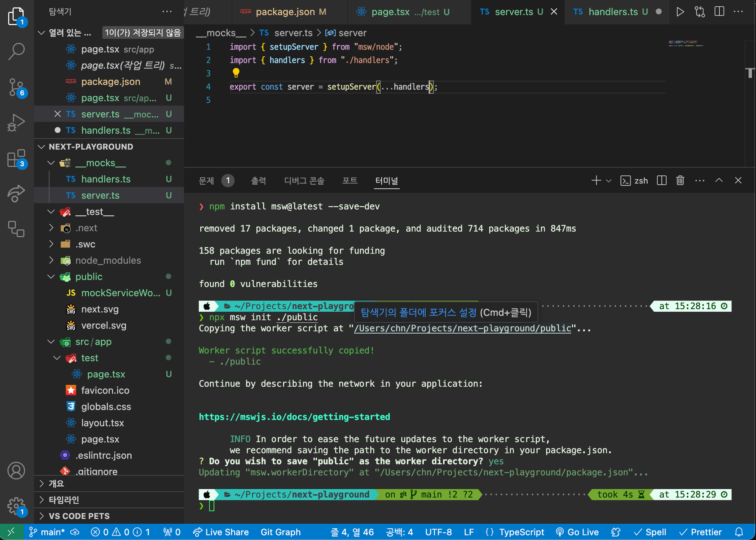Collapse the __mocks__ folder

click(51, 163)
